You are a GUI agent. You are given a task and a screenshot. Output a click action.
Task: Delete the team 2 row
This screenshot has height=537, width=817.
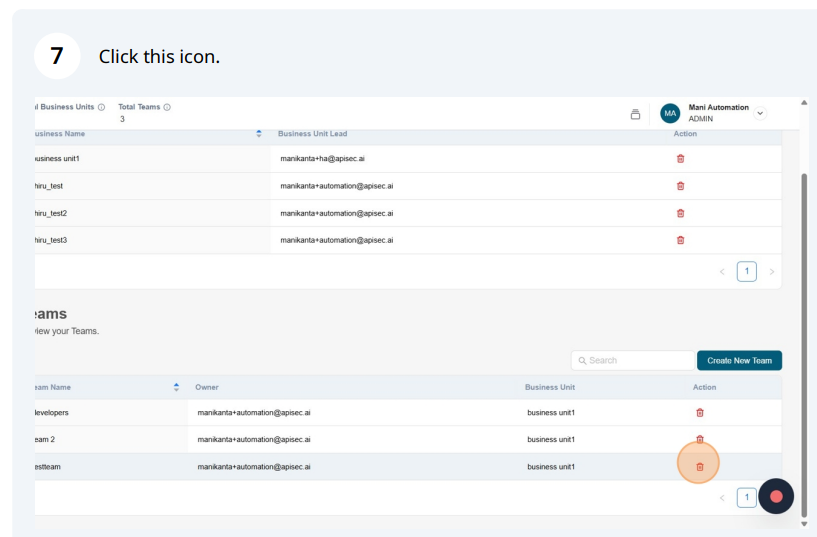[700, 439]
